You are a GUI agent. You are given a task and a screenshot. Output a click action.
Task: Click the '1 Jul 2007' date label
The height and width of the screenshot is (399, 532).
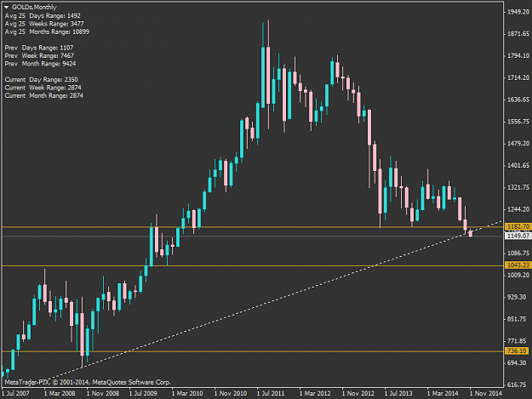tap(15, 393)
